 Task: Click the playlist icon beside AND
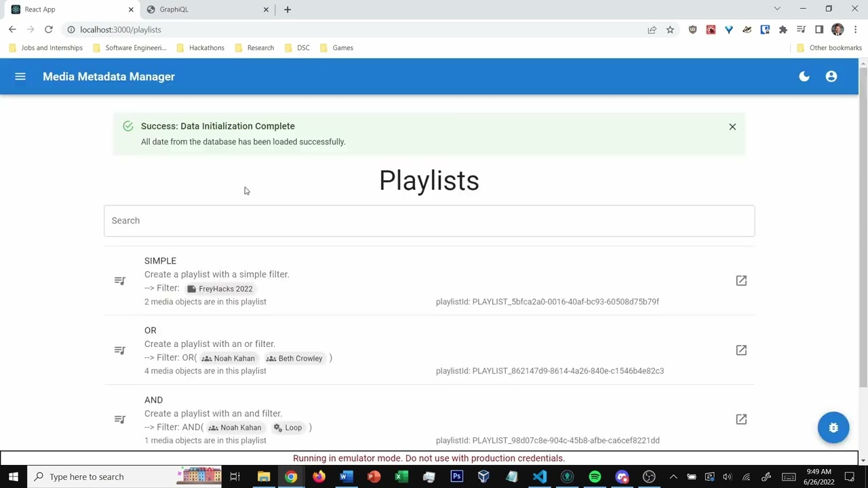[120, 420]
